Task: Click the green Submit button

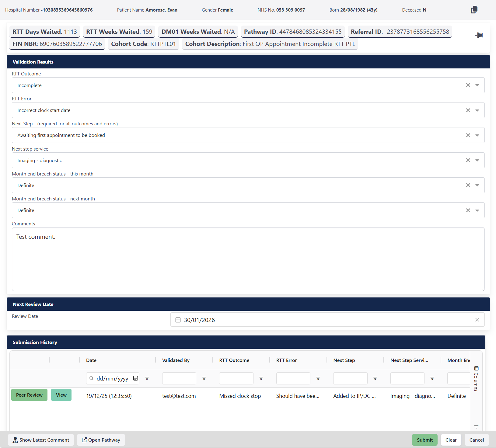Action: click(x=424, y=440)
